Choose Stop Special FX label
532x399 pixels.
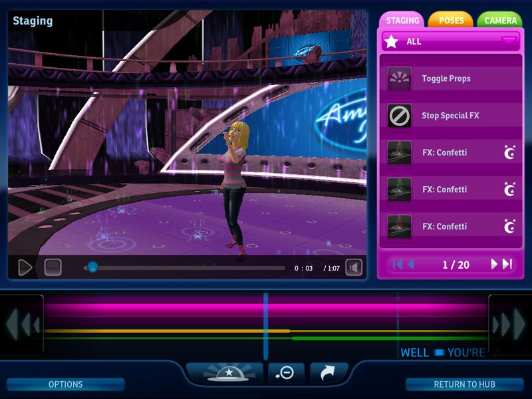[450, 116]
